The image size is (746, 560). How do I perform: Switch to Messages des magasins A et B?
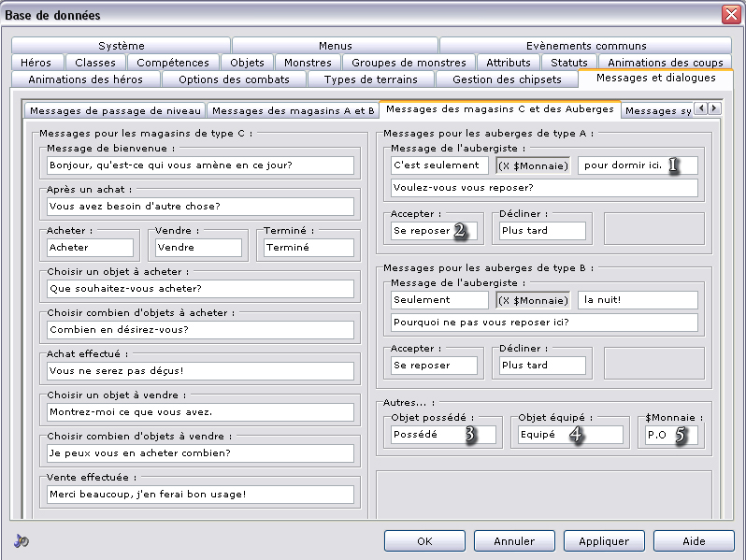[294, 110]
